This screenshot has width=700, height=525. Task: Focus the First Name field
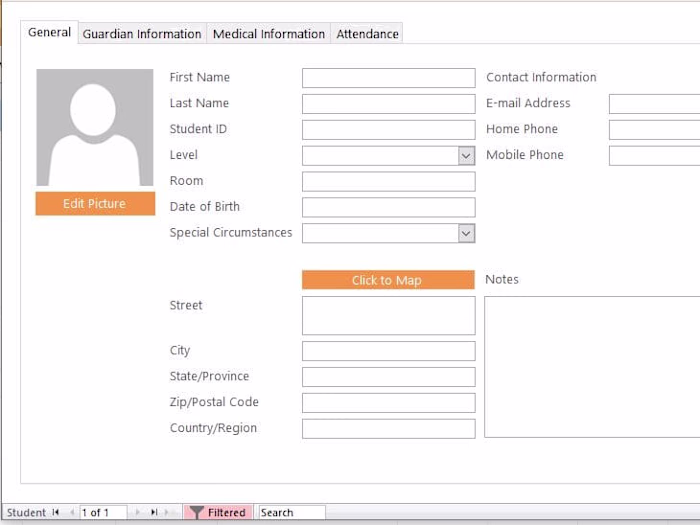point(388,78)
